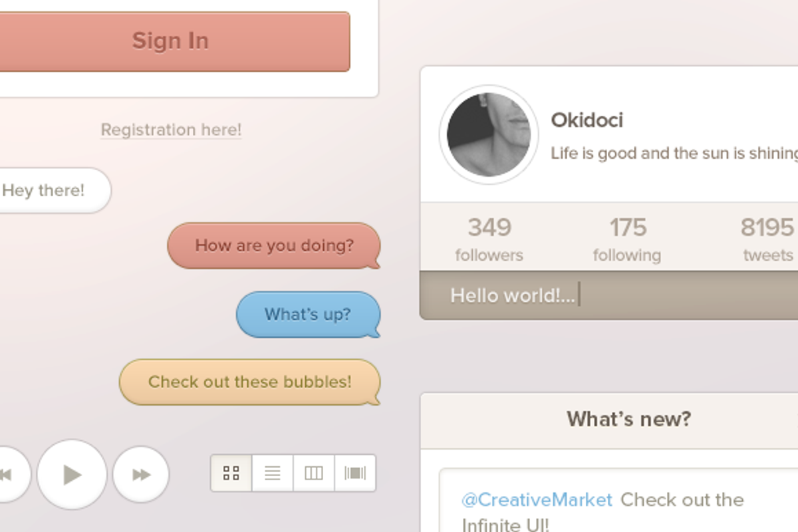The height and width of the screenshot is (532, 798).
Task: Open Okidoci's profile avatar picture
Action: coord(489,134)
